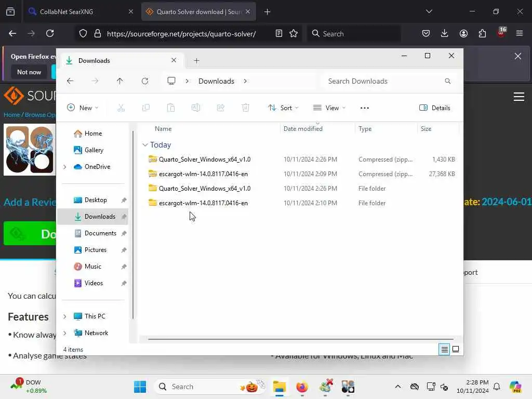Select the escargot-wlm File folder row
The width and height of the screenshot is (532, 399).
pyautogui.click(x=302, y=203)
